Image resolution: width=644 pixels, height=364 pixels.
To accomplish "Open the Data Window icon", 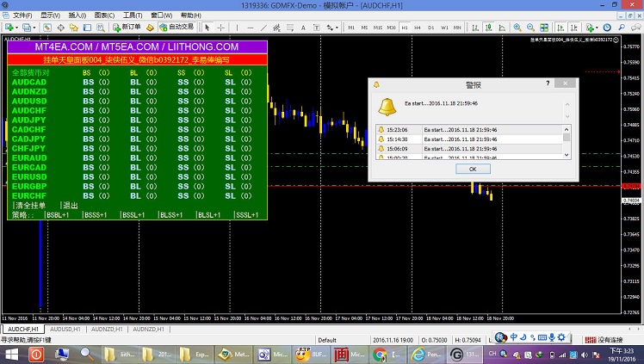I will coord(60,27).
